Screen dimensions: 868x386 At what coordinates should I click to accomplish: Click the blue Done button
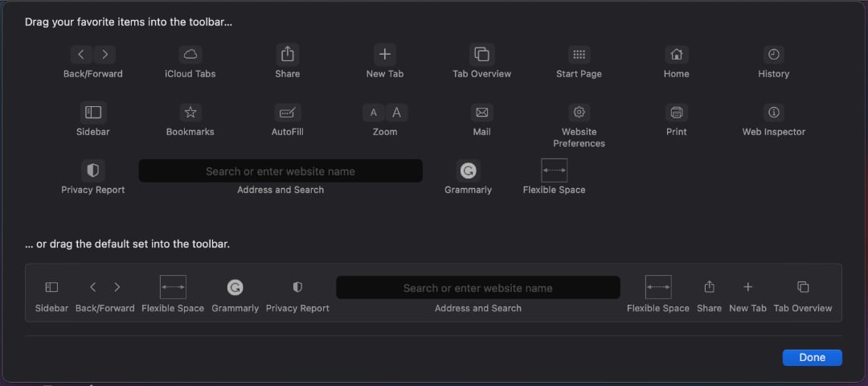tap(812, 358)
